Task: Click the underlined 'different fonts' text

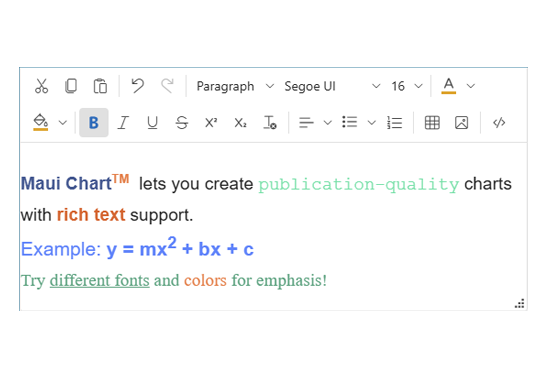Action: [100, 281]
